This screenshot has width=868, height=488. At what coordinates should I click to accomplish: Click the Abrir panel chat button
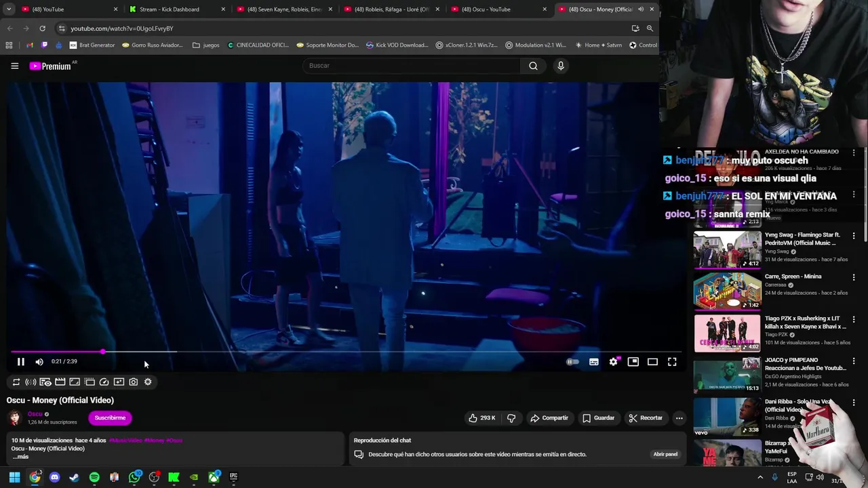[x=665, y=454]
